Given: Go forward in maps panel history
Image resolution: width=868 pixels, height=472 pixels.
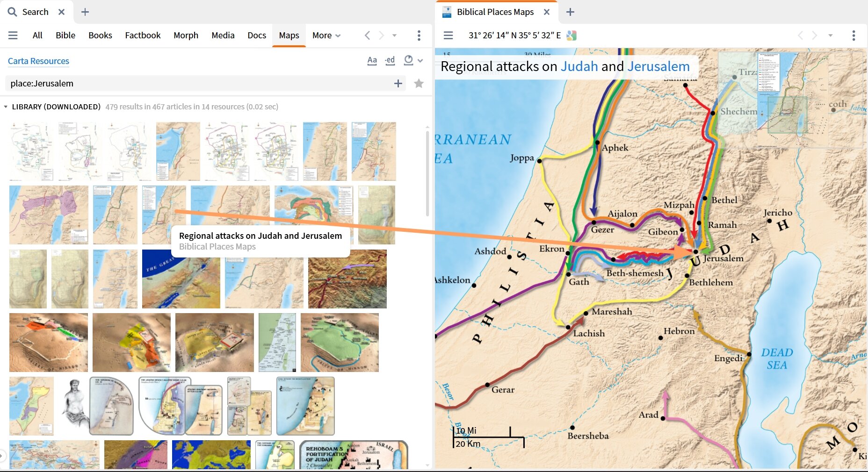Looking at the screenshot, I should pos(814,35).
